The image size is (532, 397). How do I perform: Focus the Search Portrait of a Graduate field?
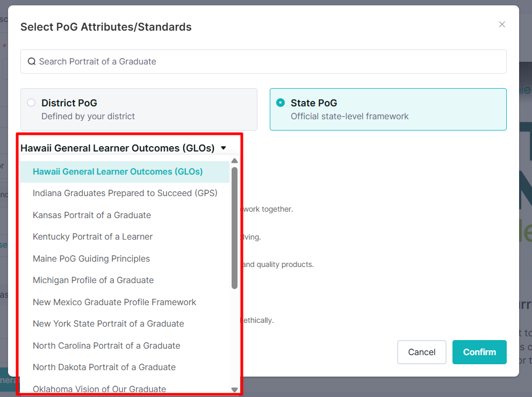point(263,61)
